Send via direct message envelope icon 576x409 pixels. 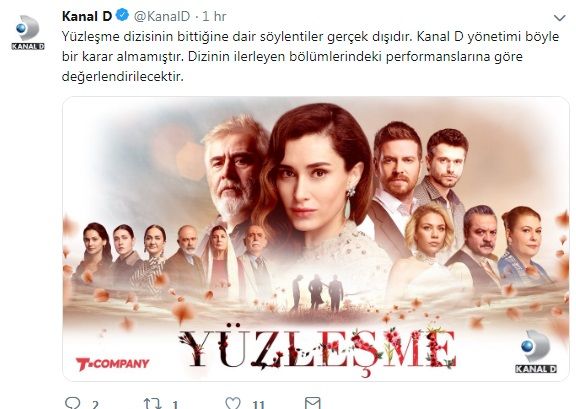coord(313,403)
